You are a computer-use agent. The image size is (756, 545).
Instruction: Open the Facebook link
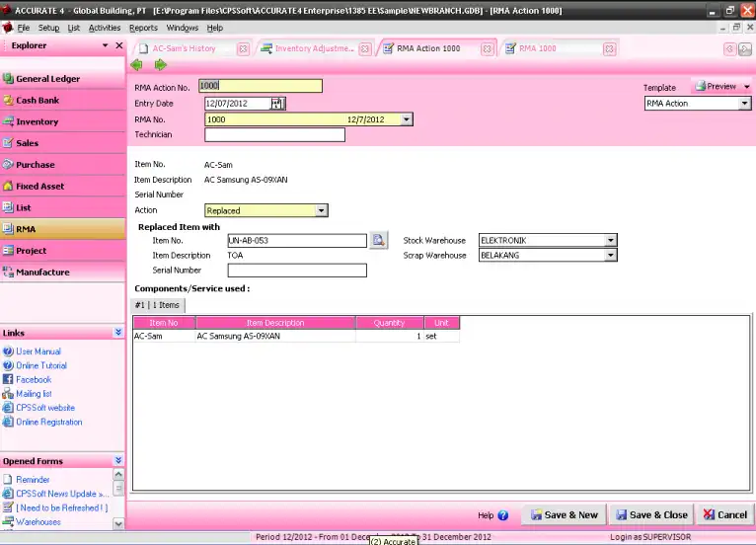click(x=34, y=379)
